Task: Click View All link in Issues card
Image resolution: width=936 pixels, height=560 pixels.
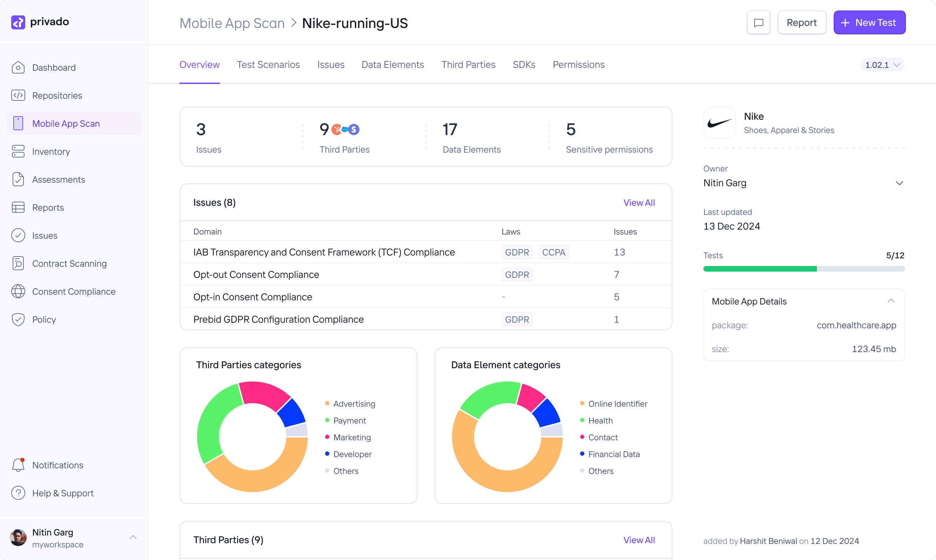Action: coord(639,203)
